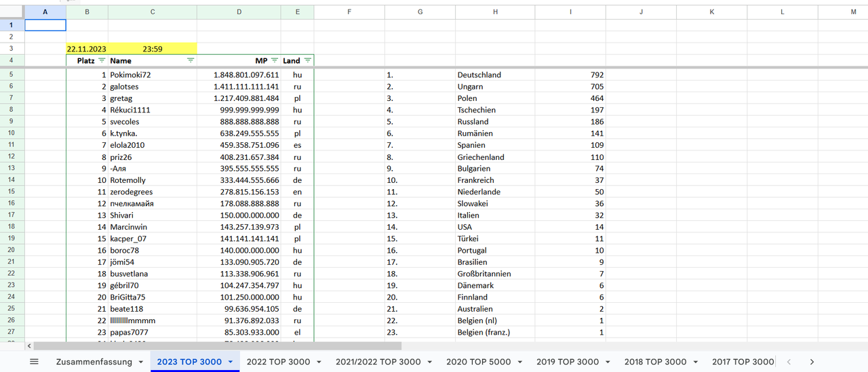Screen dimensions: 868x372
Task: Select column I header
Action: point(570,12)
